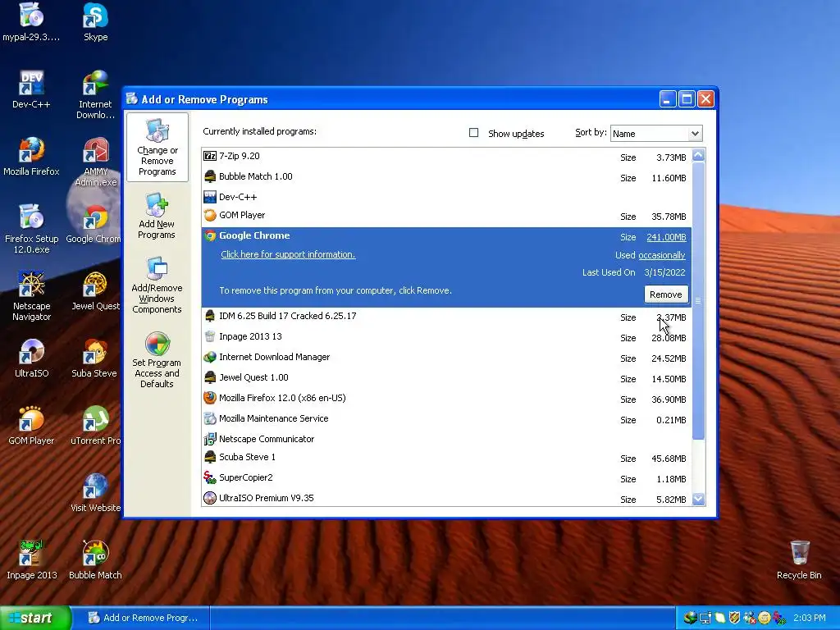The image size is (840, 630).
Task: Click scroll down arrow in programs list
Action: pyautogui.click(x=698, y=499)
